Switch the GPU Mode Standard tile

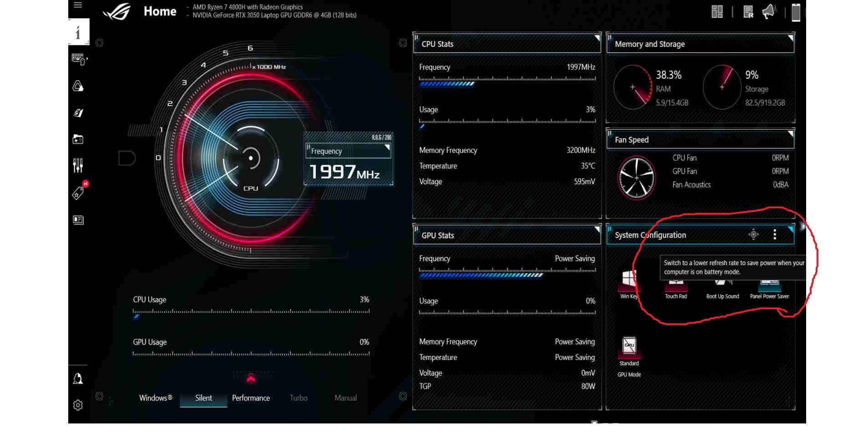[629, 351]
